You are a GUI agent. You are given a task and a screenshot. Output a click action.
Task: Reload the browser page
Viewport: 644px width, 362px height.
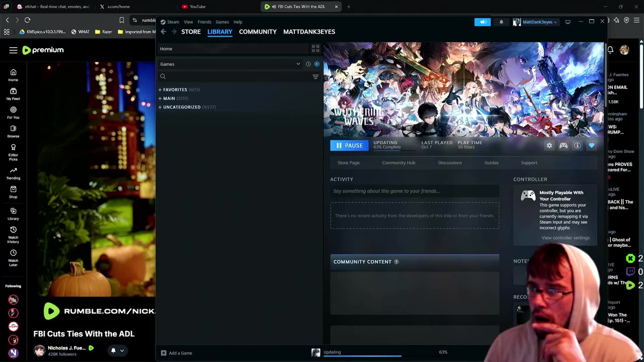coord(28,20)
